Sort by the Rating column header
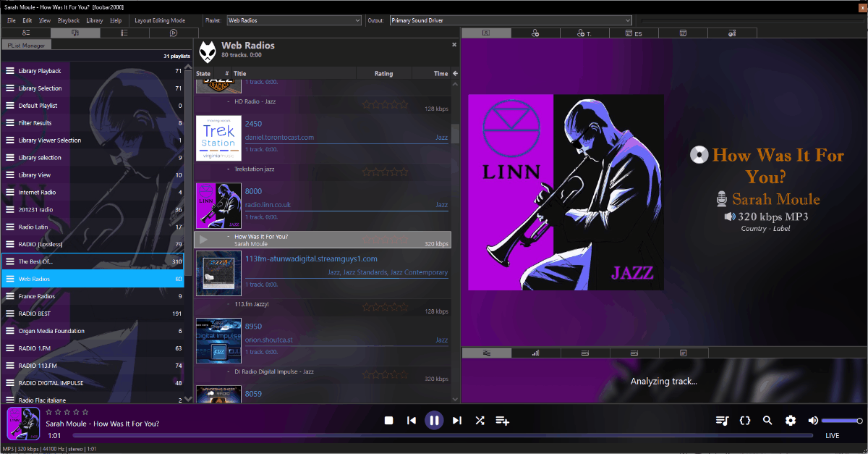This screenshot has height=454, width=868. (x=384, y=73)
